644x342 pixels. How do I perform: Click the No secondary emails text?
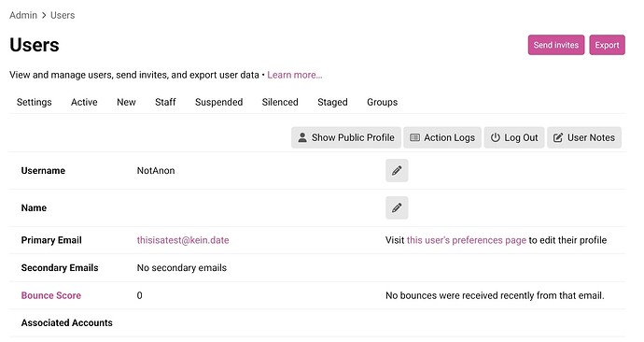tap(182, 267)
